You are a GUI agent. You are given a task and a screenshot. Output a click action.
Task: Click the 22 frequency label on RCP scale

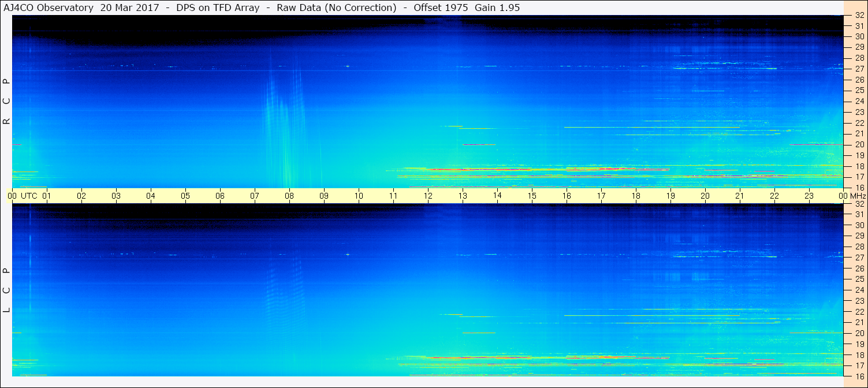[859, 123]
